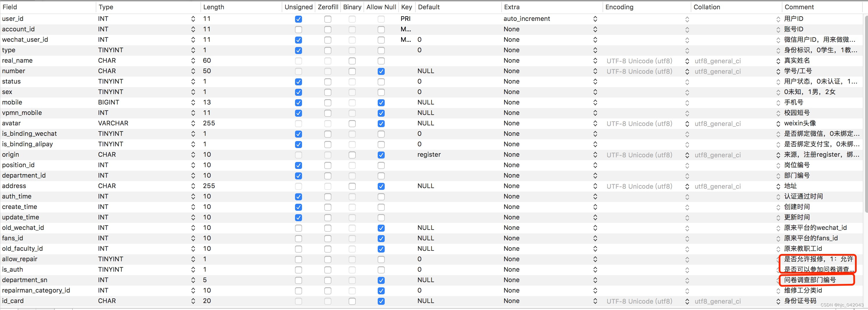The image size is (868, 310).
Task: Click the comment 维修工分类id
Action: pyautogui.click(x=803, y=291)
